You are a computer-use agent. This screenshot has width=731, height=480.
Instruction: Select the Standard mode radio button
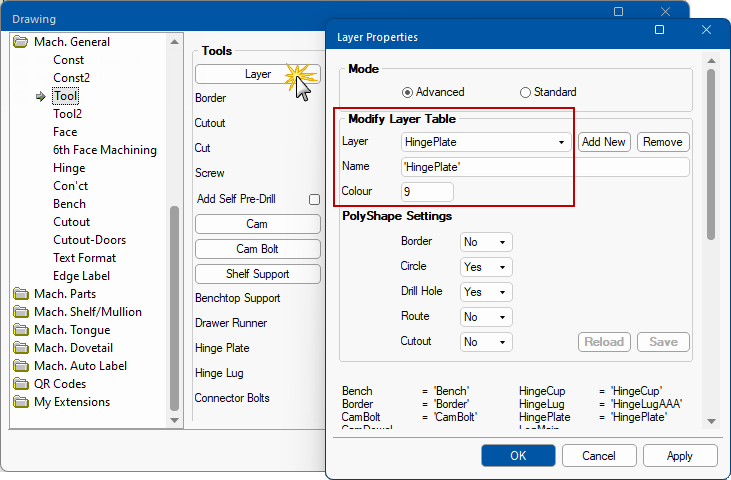click(525, 92)
